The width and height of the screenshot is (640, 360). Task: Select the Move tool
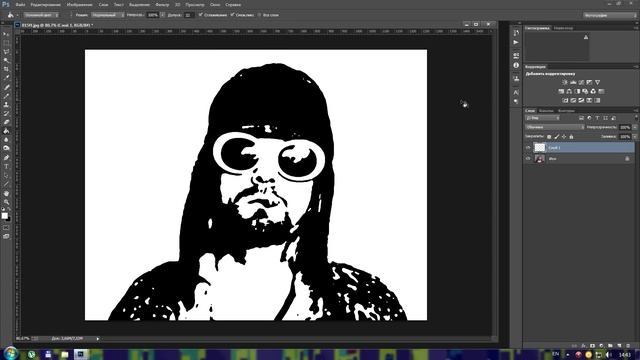point(6,34)
